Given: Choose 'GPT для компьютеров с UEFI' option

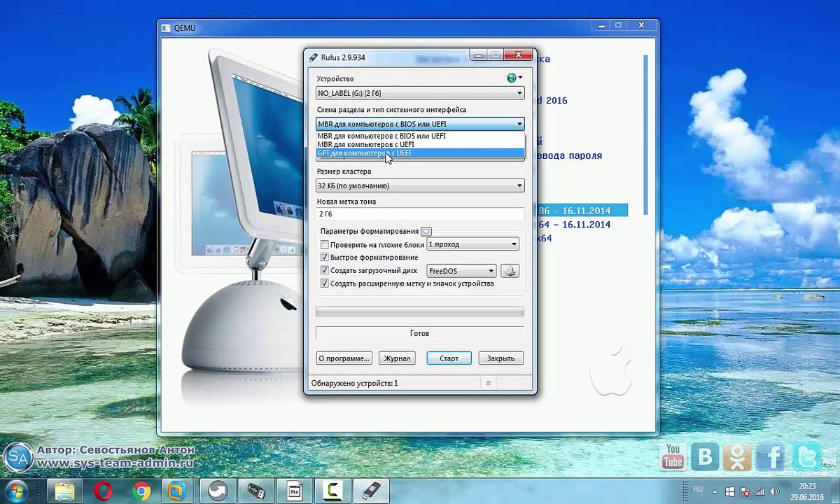Looking at the screenshot, I should pos(420,153).
